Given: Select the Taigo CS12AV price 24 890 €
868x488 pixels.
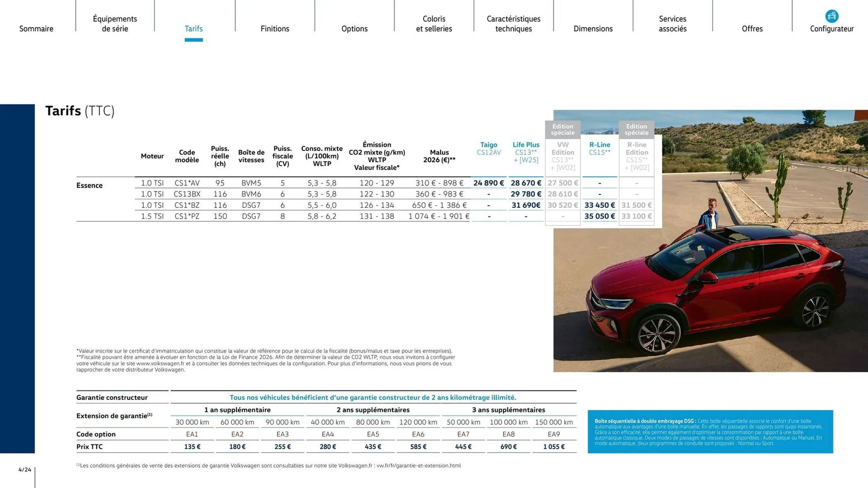Looking at the screenshot, I should coord(488,183).
